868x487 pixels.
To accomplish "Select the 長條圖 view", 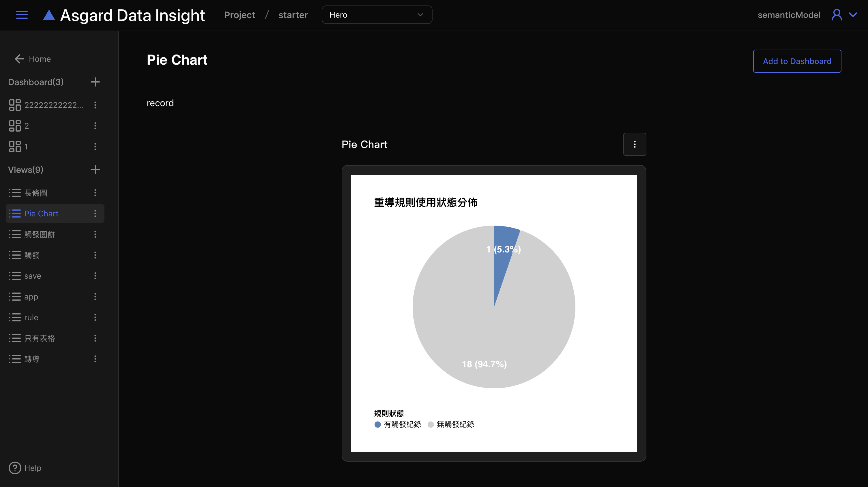I will click(36, 193).
